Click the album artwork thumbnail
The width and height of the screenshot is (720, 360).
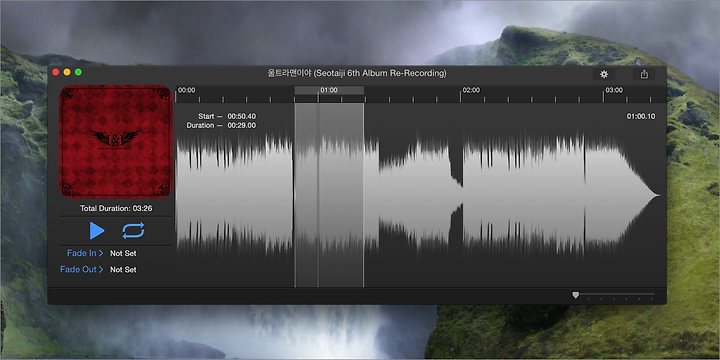click(x=115, y=141)
